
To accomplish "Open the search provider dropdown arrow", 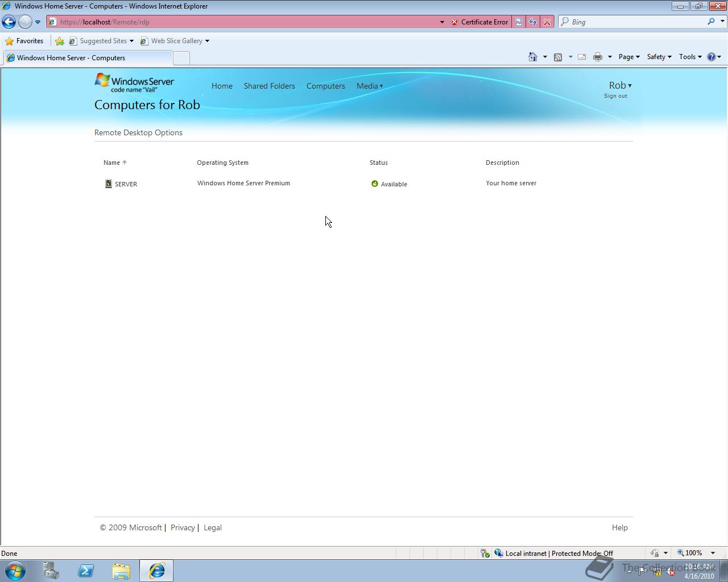I will [722, 22].
